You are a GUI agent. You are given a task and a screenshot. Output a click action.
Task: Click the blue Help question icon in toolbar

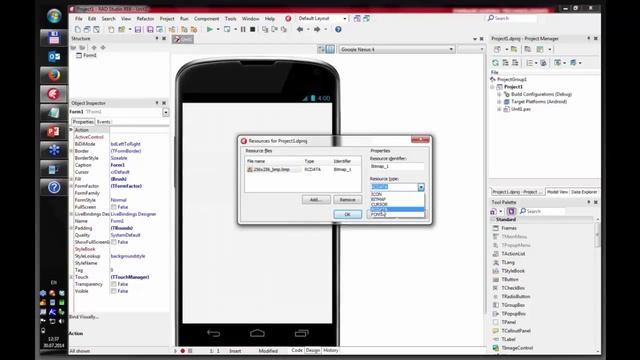click(338, 29)
